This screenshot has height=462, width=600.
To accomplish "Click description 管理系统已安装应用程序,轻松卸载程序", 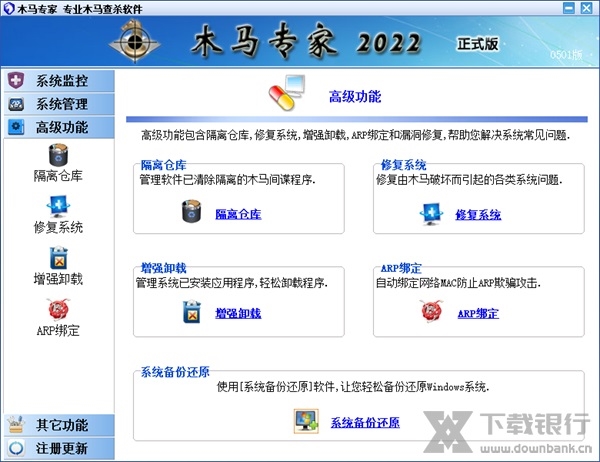I will coord(232,282).
